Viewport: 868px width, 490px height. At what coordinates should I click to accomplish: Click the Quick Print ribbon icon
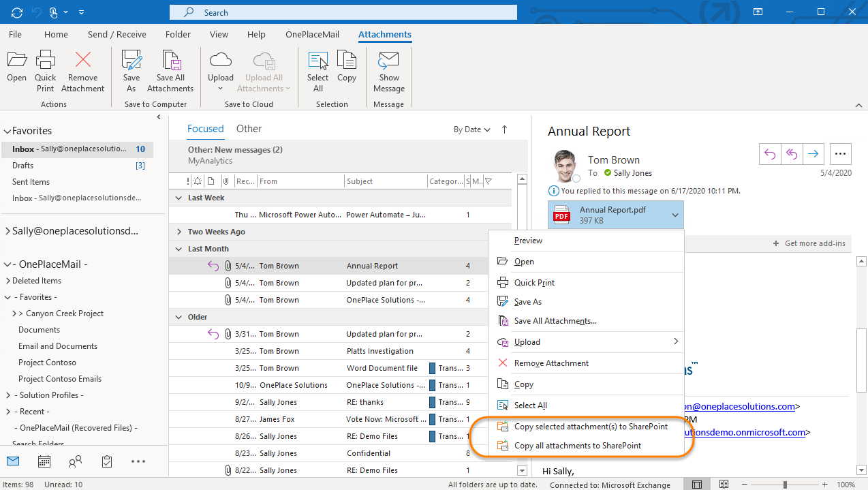pos(46,70)
